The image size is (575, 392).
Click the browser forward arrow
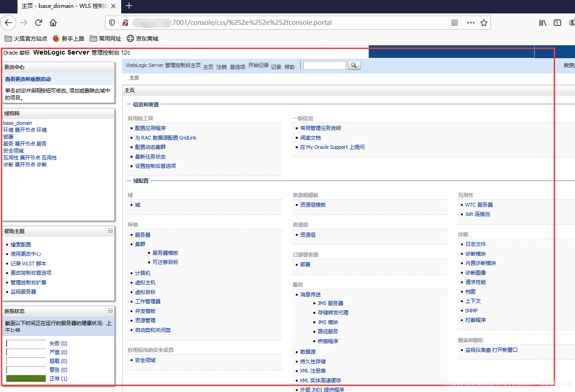click(x=24, y=23)
